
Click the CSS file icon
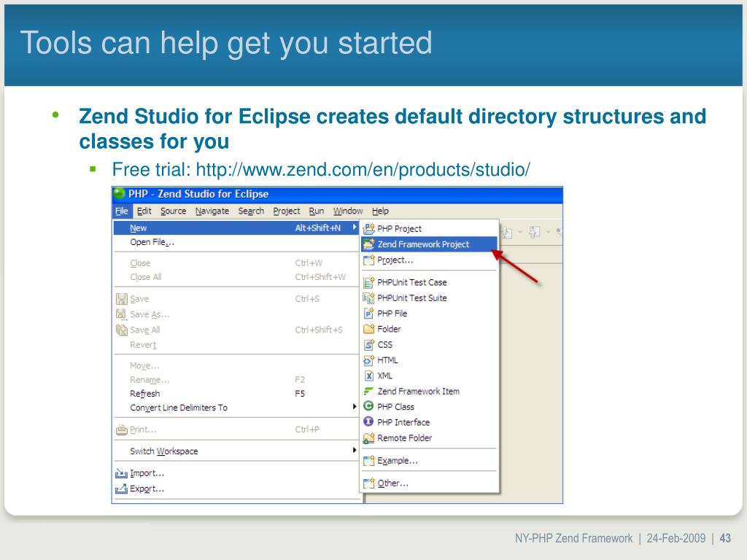pos(368,345)
